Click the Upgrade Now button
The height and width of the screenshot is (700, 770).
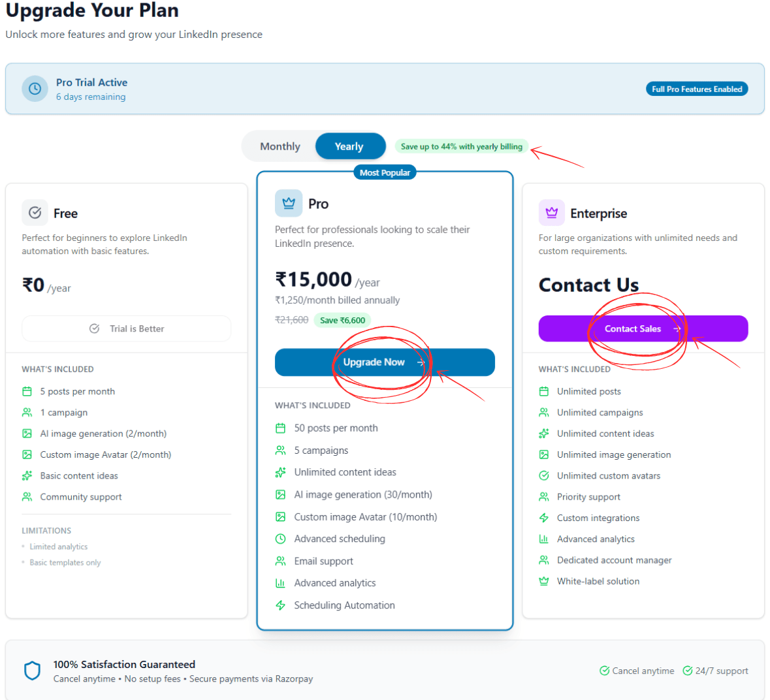(x=385, y=362)
